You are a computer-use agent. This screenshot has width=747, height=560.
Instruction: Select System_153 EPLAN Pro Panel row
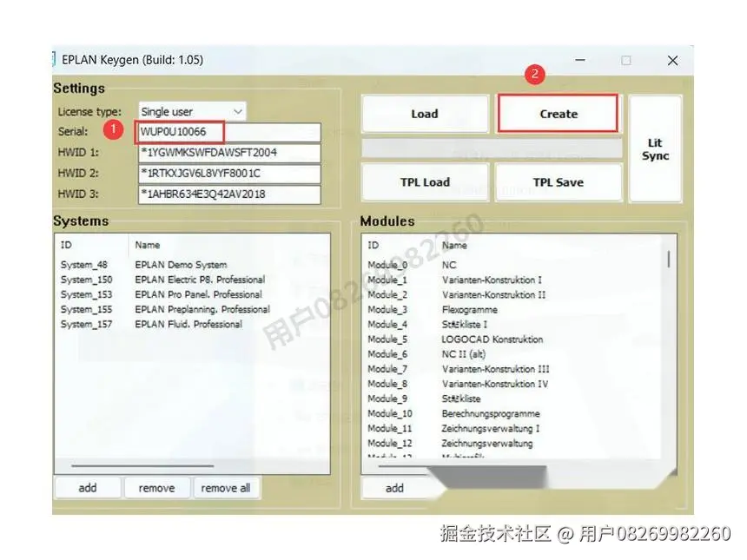click(x=193, y=294)
